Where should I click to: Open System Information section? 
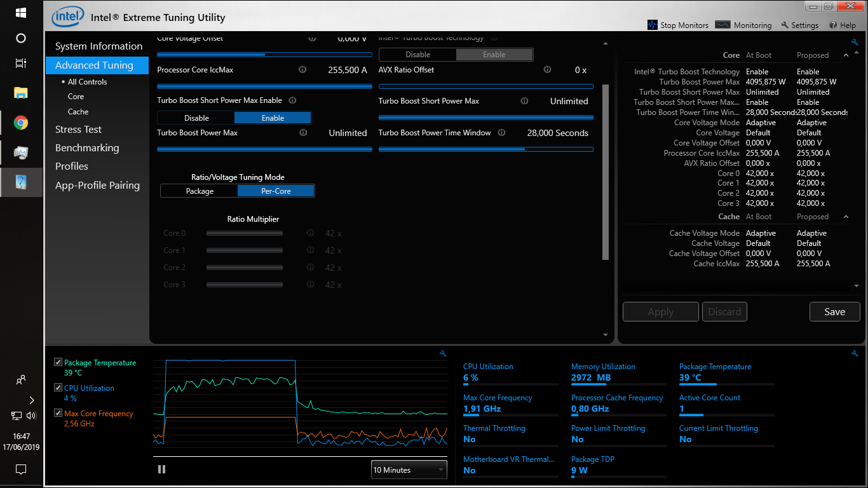coord(98,46)
